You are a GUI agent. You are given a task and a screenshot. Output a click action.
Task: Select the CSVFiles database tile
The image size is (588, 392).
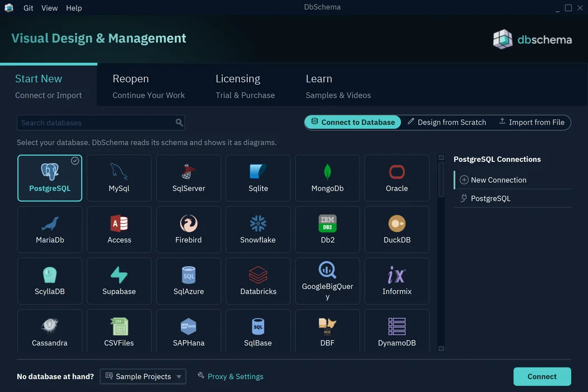(x=119, y=330)
